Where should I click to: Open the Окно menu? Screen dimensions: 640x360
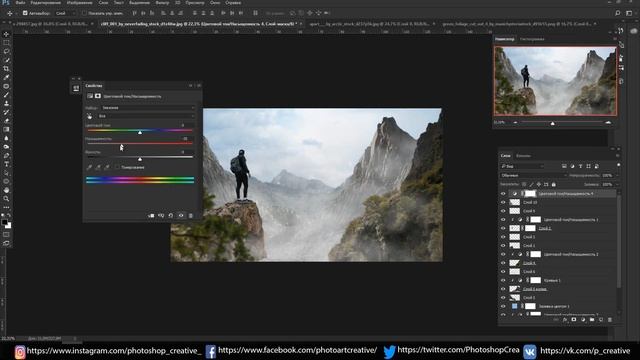pos(215,2)
